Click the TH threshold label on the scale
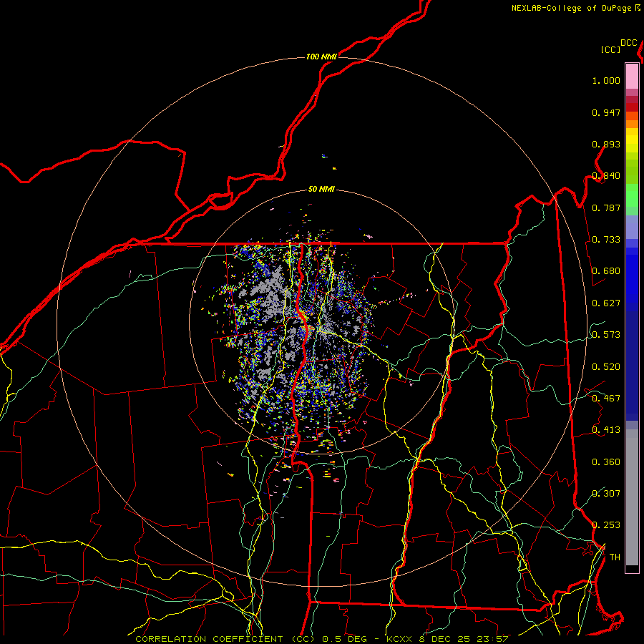This screenshot has height=644, width=644. point(615,557)
